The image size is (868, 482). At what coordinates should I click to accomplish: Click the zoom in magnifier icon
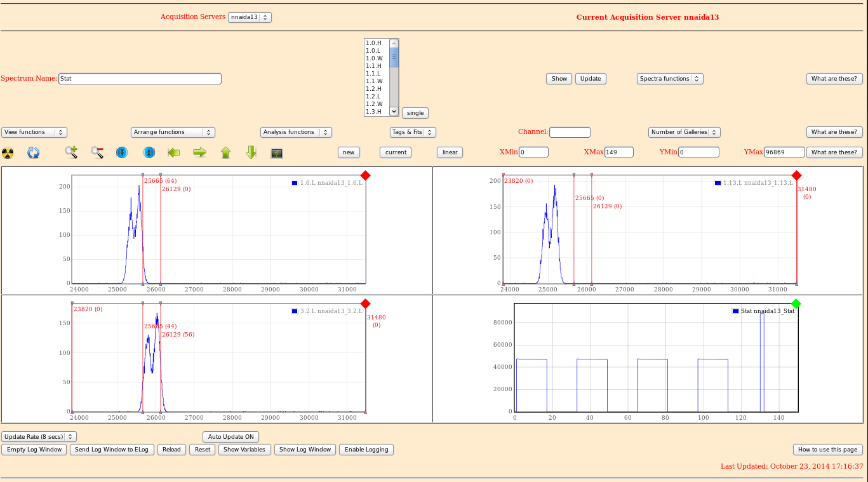pos(71,152)
